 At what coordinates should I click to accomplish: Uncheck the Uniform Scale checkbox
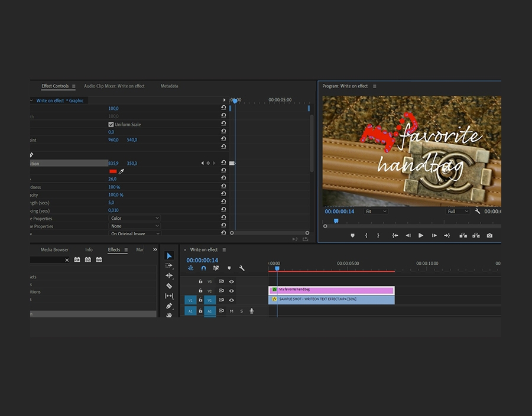point(111,125)
